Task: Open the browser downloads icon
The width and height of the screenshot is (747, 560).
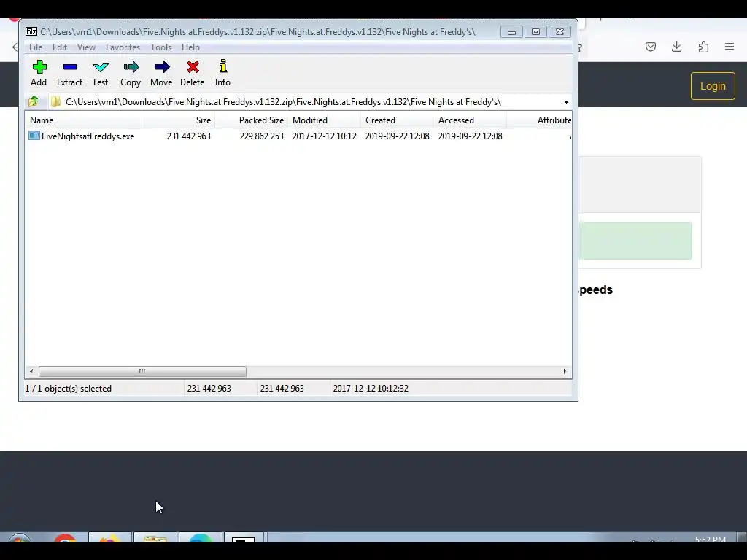Action: (x=676, y=47)
